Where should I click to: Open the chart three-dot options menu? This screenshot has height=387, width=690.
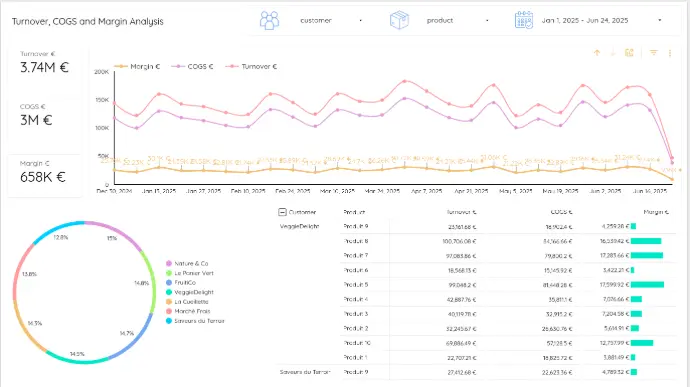pyautogui.click(x=670, y=53)
